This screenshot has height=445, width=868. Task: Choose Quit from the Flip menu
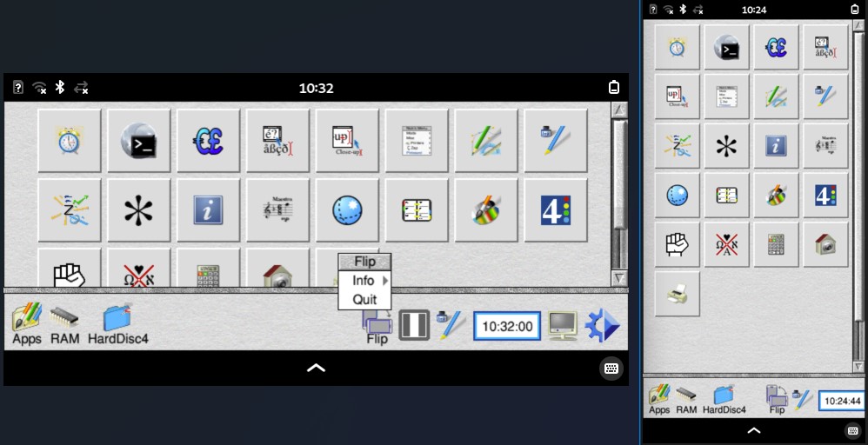(364, 300)
